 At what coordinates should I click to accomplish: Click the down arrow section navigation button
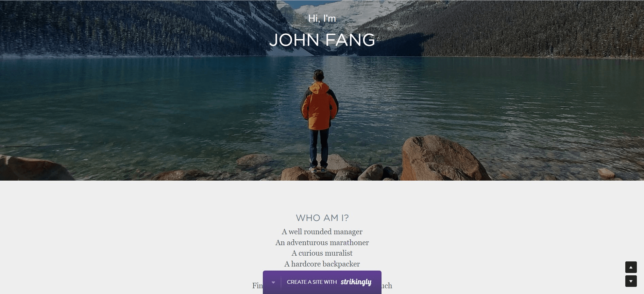pos(631,281)
